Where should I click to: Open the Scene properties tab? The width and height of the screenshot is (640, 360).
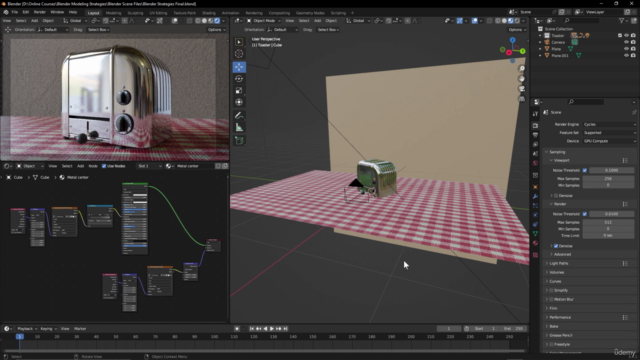click(536, 153)
